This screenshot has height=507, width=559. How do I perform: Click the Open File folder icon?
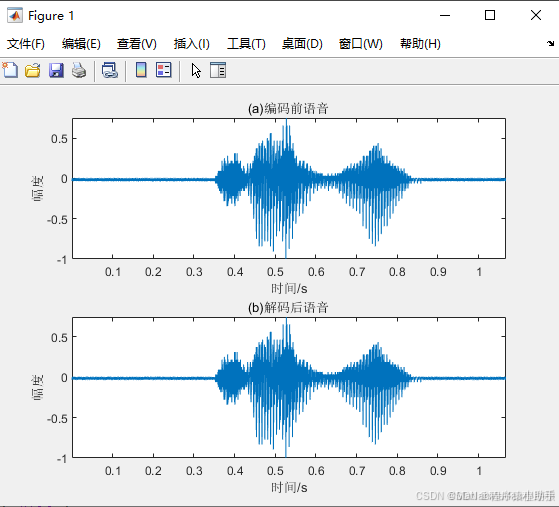pos(33,70)
